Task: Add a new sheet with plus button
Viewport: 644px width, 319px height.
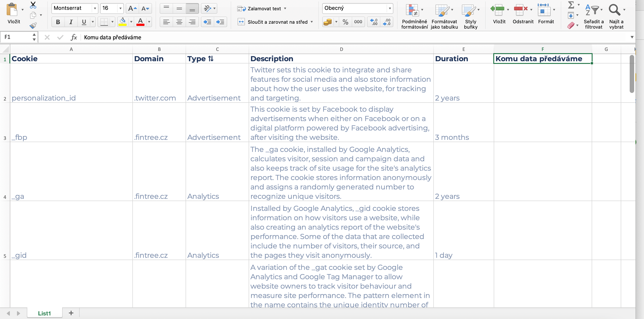Action: tap(71, 313)
